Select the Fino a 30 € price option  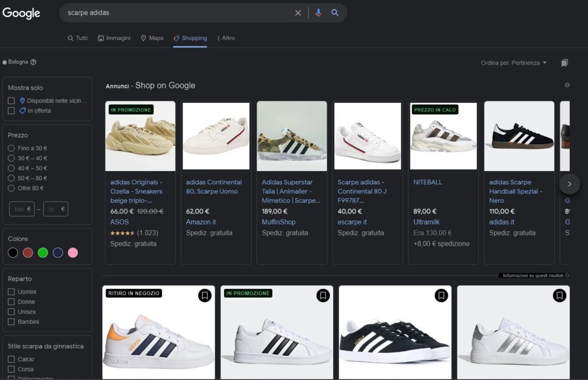click(11, 148)
